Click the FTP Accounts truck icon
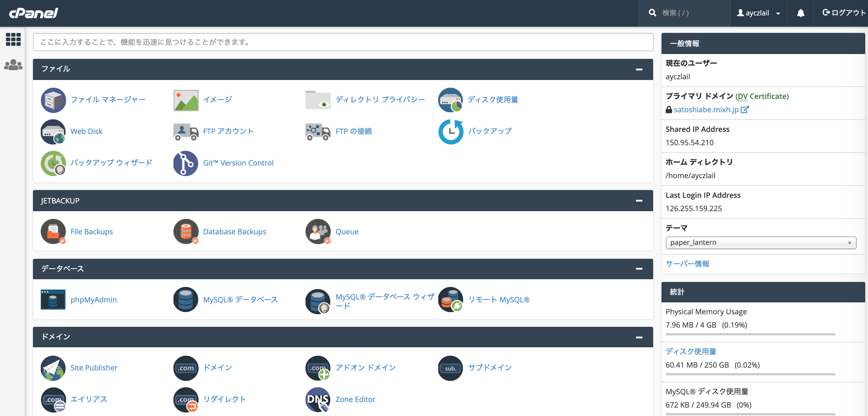This screenshot has height=416, width=868. pos(186,132)
